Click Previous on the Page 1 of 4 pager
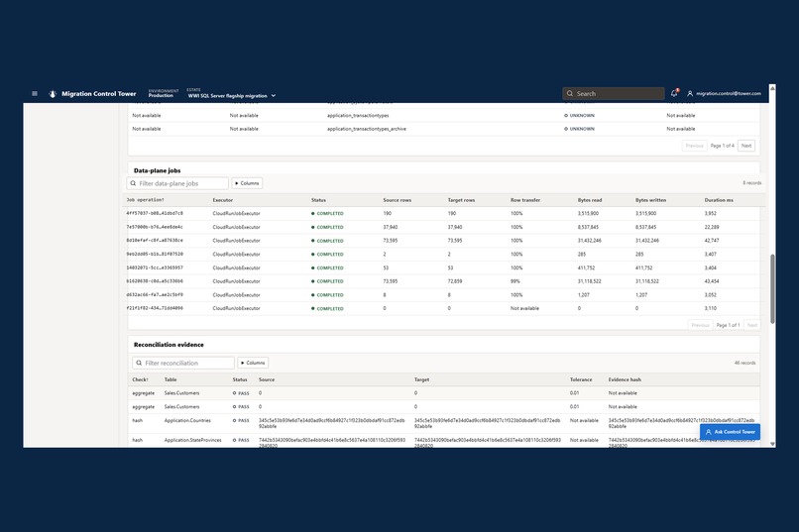The image size is (799, 532). (695, 146)
